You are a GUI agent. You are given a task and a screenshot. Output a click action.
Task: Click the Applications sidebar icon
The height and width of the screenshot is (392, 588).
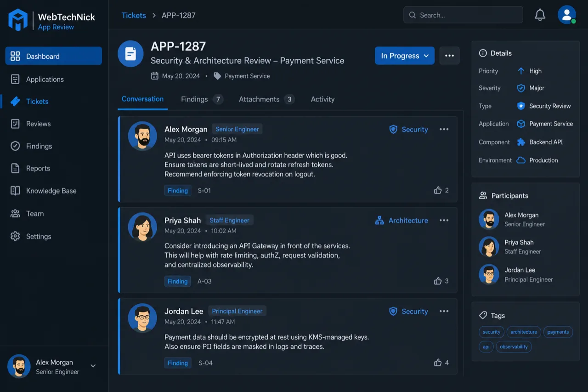(x=15, y=79)
